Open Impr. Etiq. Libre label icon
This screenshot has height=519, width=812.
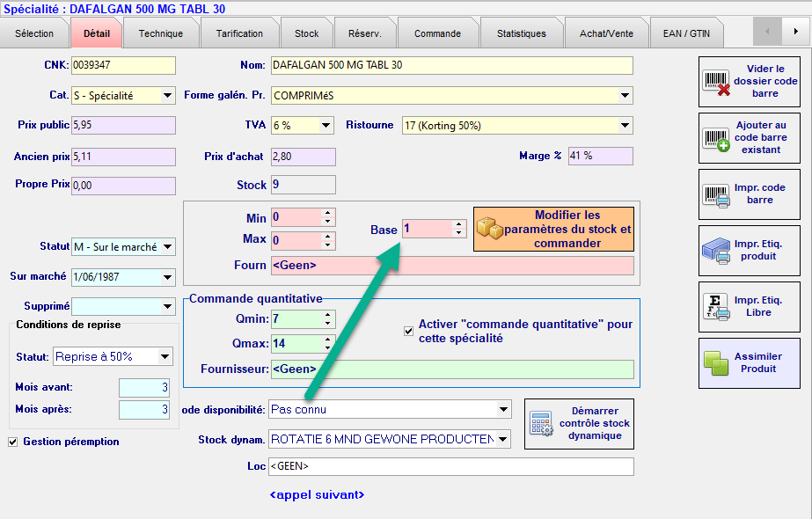(x=716, y=307)
